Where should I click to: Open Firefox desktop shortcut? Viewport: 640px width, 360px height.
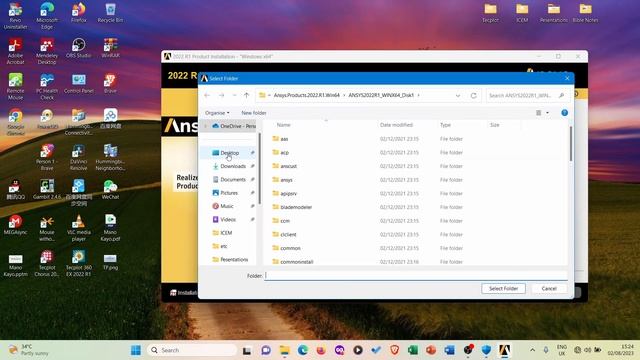[78, 13]
